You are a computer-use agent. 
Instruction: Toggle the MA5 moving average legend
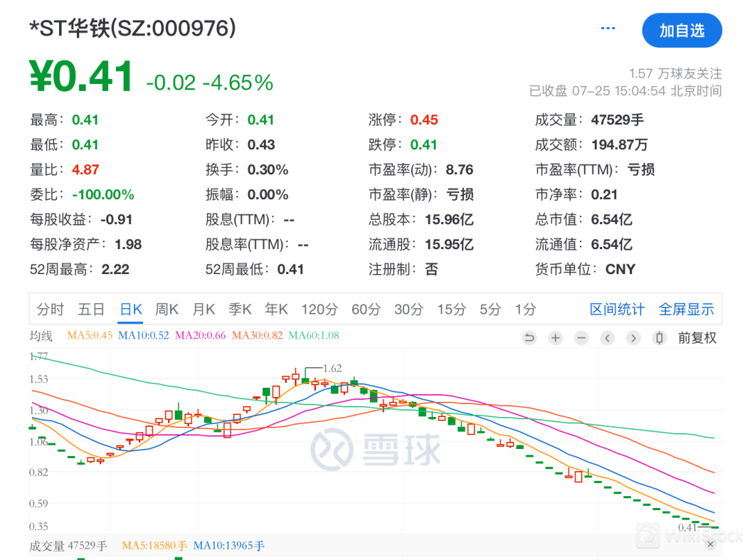[x=90, y=336]
